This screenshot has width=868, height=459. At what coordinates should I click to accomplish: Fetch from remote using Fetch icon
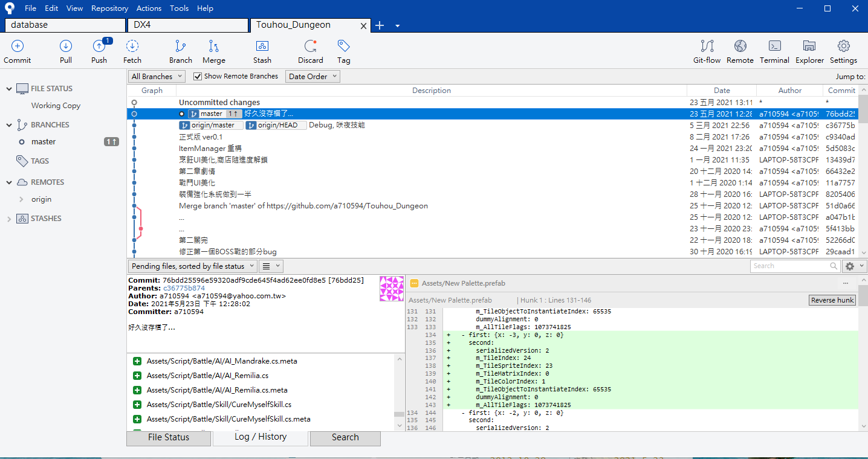[132, 46]
